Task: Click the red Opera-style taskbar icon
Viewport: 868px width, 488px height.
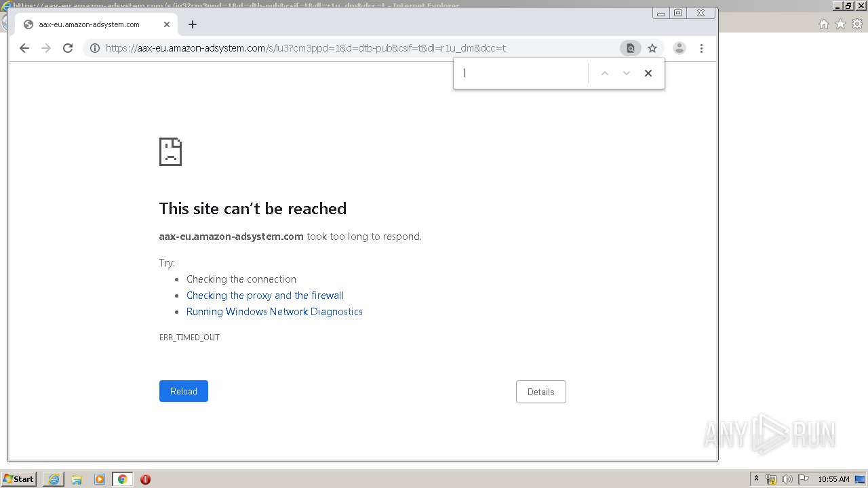Action: [145, 479]
